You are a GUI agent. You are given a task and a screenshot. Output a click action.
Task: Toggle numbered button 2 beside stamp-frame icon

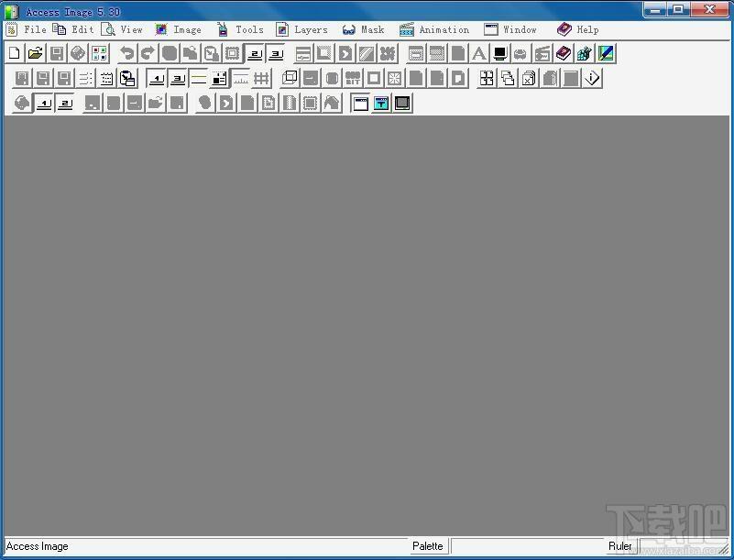pyautogui.click(x=254, y=53)
